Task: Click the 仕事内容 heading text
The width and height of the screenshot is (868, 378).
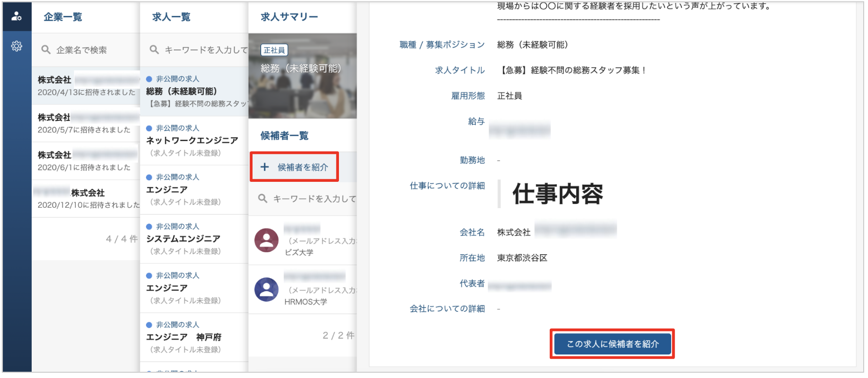Action: pos(558,194)
